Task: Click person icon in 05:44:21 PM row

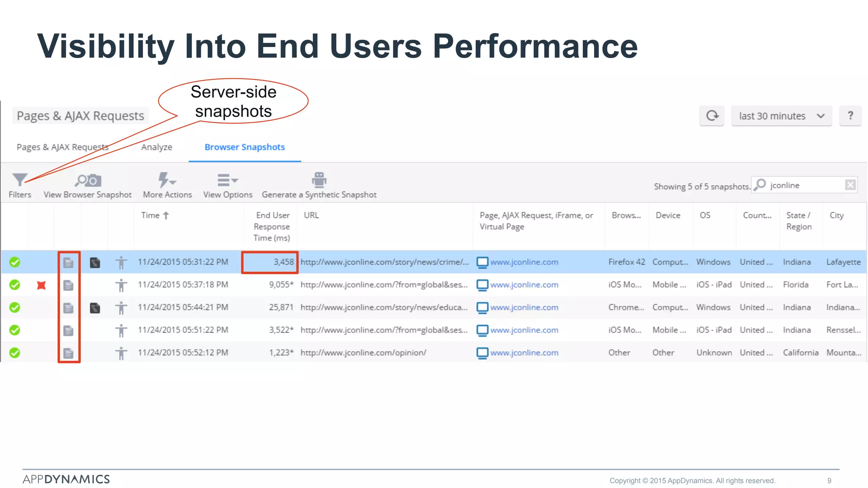Action: 121,308
